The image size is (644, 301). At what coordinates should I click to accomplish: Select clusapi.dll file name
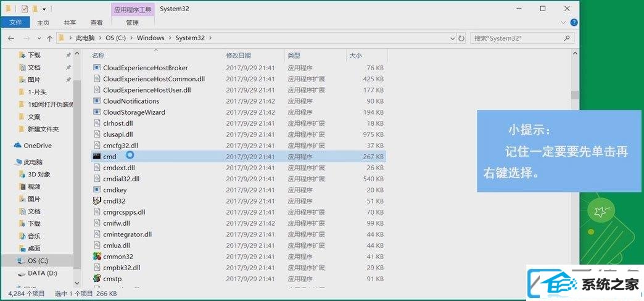point(118,134)
